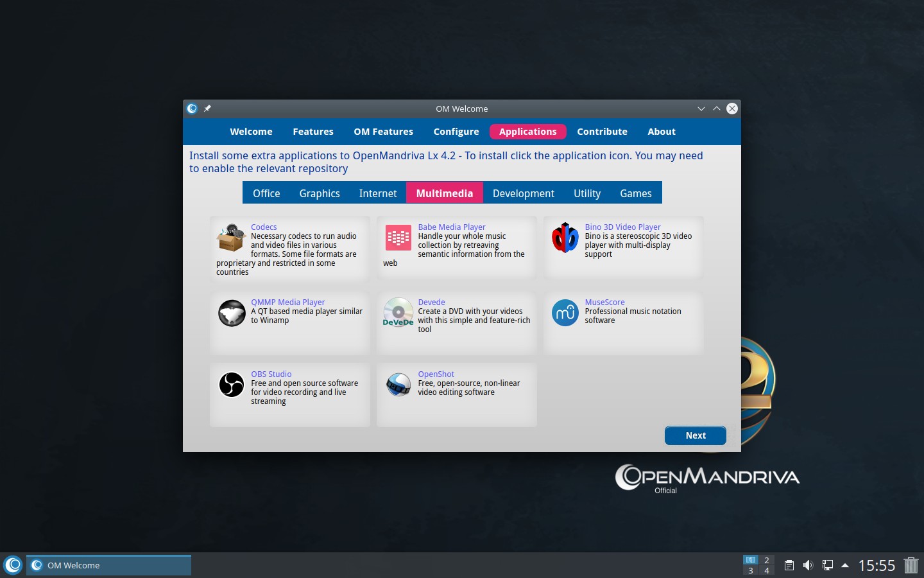Install Codecs via its box icon
Image resolution: width=924 pixels, height=578 pixels.
pyautogui.click(x=231, y=238)
